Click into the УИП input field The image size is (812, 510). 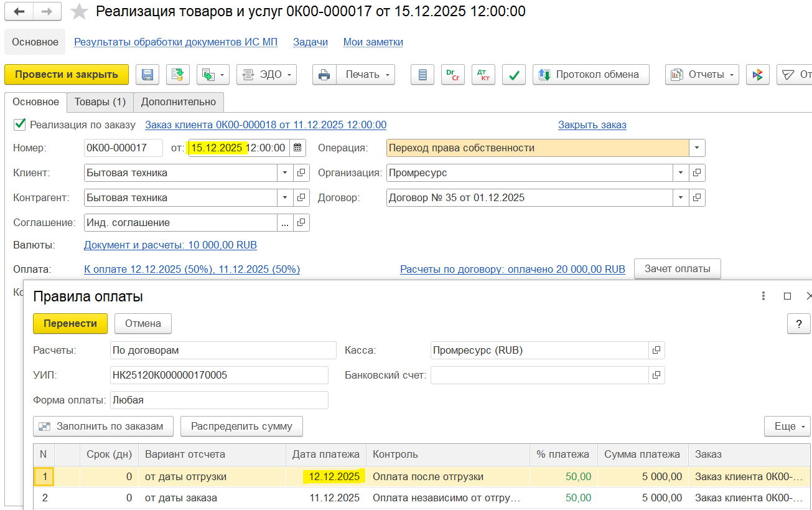219,375
